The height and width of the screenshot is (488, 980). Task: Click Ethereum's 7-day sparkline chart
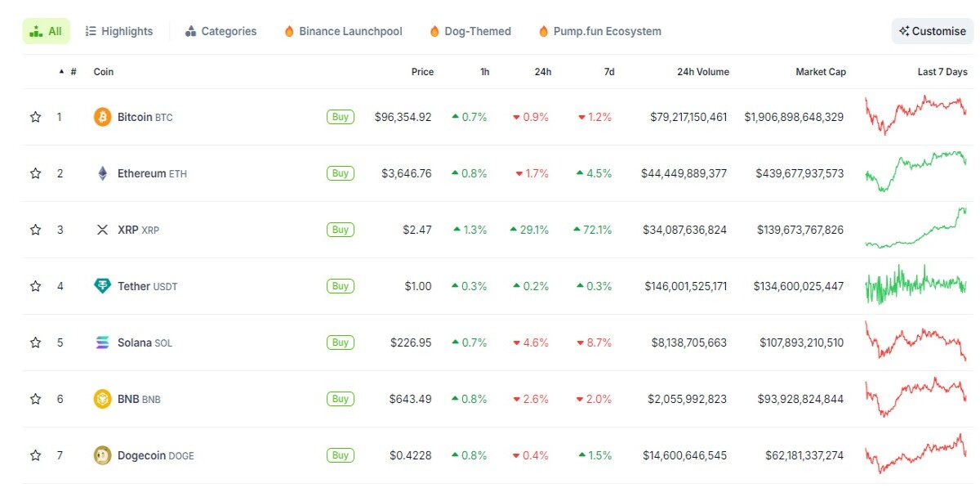tap(915, 171)
